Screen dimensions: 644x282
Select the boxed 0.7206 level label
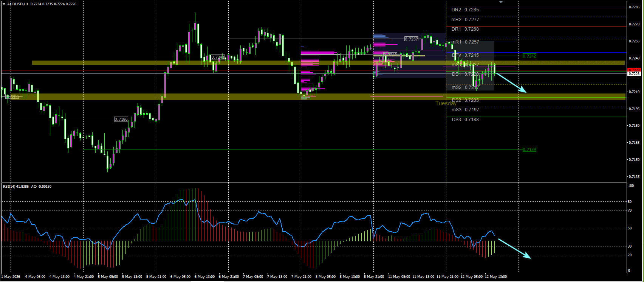pyautogui.click(x=12, y=97)
